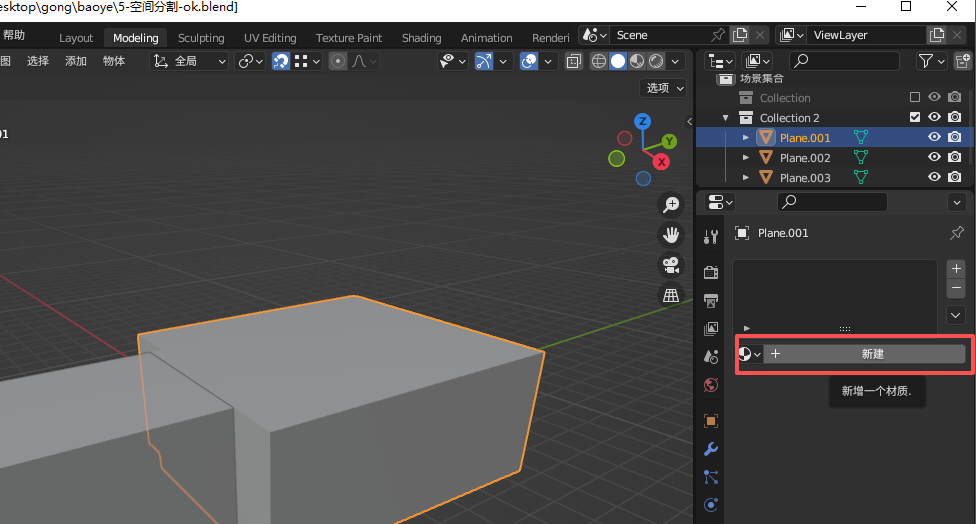Click the zoom view magnifier icon
This screenshot has width=976, height=524.
click(671, 205)
